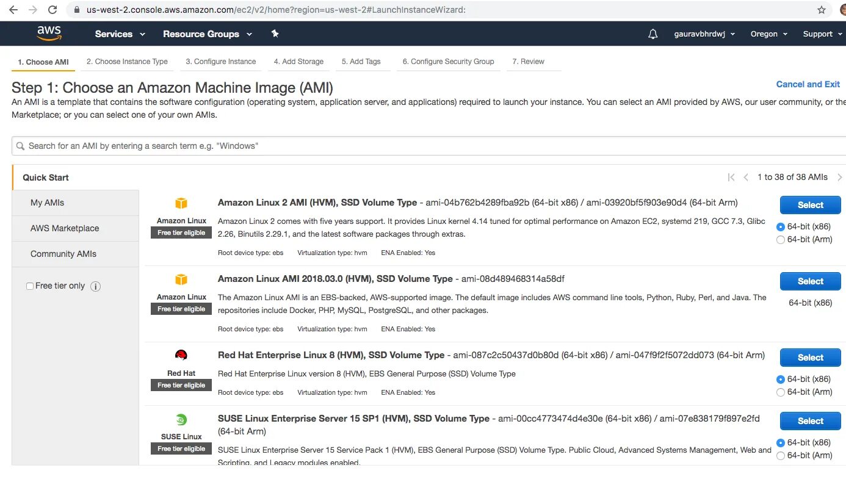Go to next page of AMIs

[840, 177]
